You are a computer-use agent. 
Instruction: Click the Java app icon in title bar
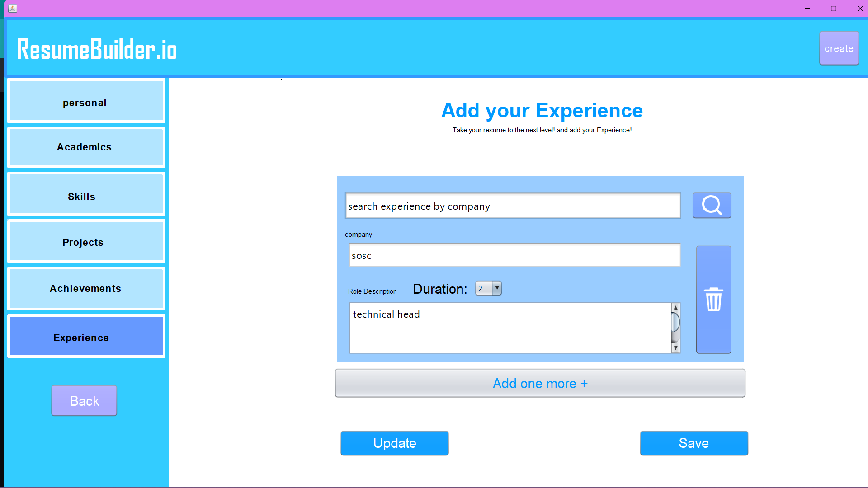click(x=13, y=9)
